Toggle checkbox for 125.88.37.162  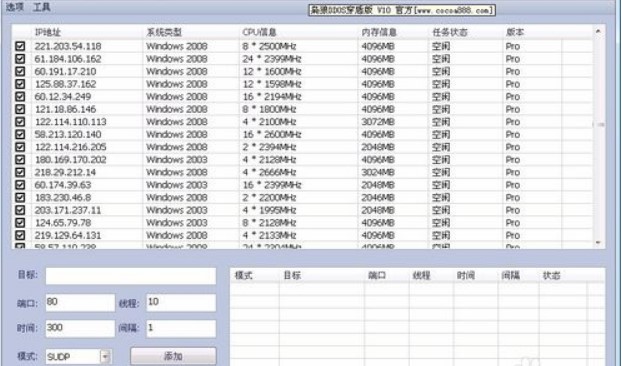[x=20, y=84]
